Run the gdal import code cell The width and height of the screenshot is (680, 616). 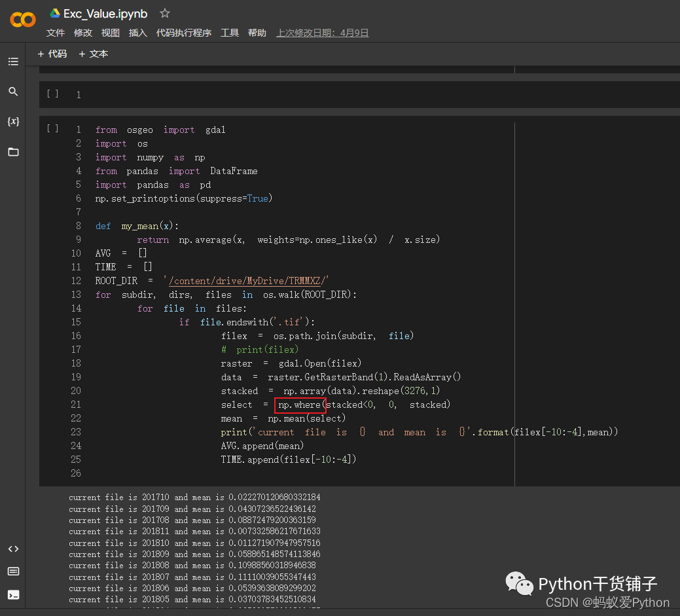pyautogui.click(x=52, y=128)
